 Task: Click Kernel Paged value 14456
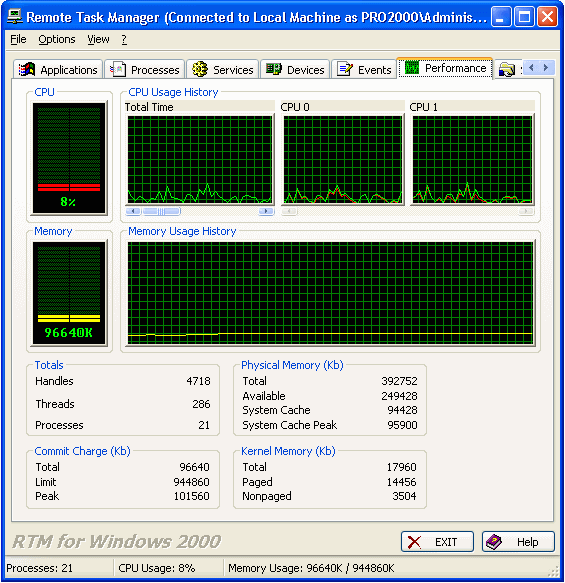(401, 482)
